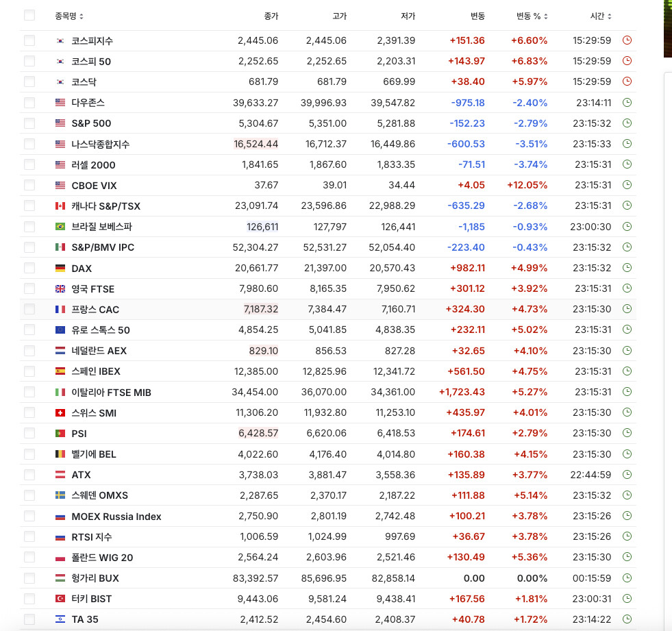Click the 변동 column header

tap(477, 16)
